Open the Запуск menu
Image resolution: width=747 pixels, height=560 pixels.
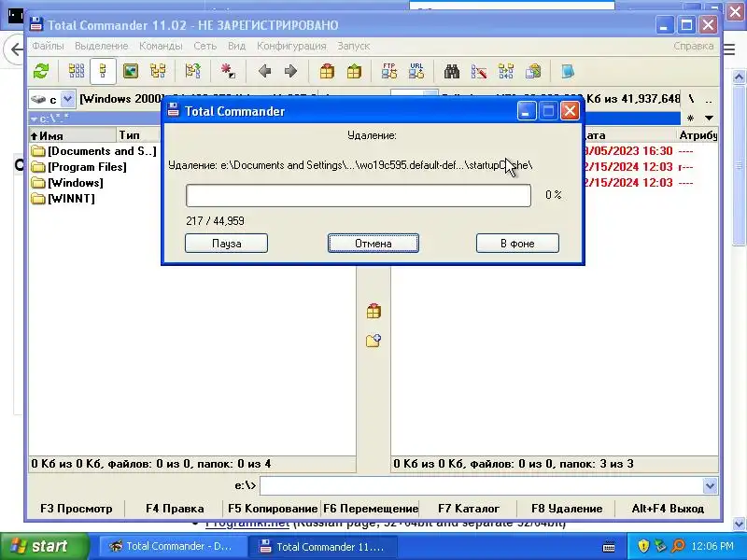354,46
